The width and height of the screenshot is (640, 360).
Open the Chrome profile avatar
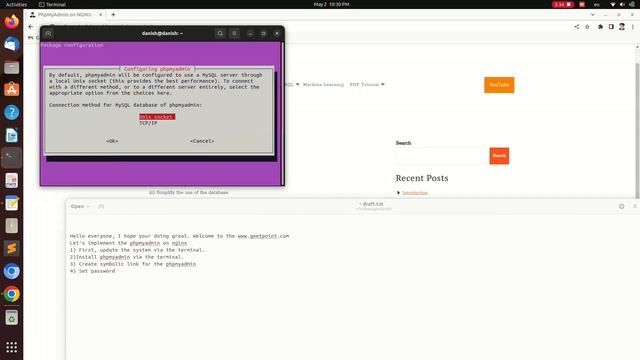tap(622, 27)
